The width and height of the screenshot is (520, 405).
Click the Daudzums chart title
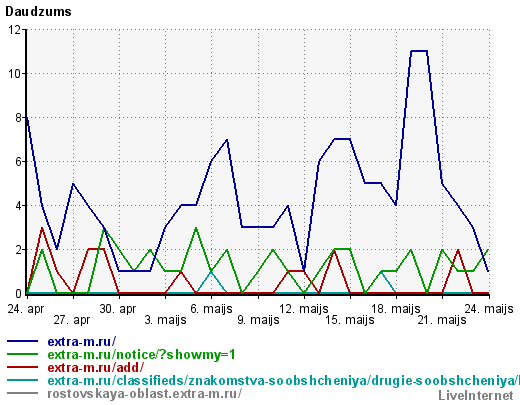[x=38, y=12]
